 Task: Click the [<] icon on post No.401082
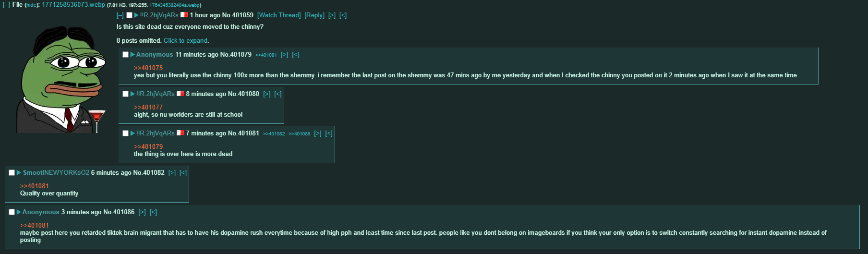(183, 173)
